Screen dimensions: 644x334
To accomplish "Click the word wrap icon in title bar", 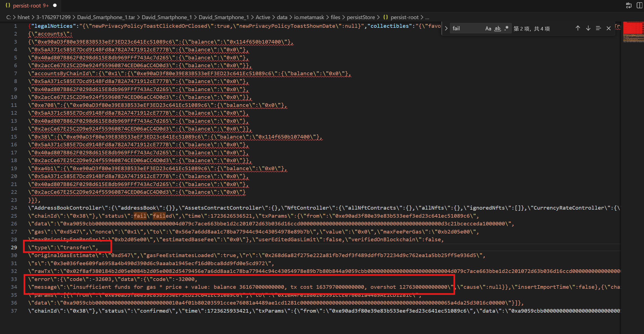I will coord(628,6).
